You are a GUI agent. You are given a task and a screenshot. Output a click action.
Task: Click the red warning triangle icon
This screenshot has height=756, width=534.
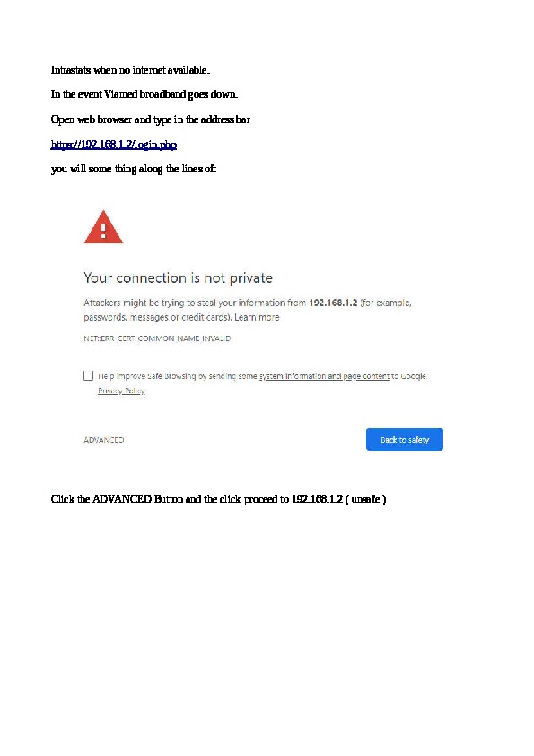[103, 227]
